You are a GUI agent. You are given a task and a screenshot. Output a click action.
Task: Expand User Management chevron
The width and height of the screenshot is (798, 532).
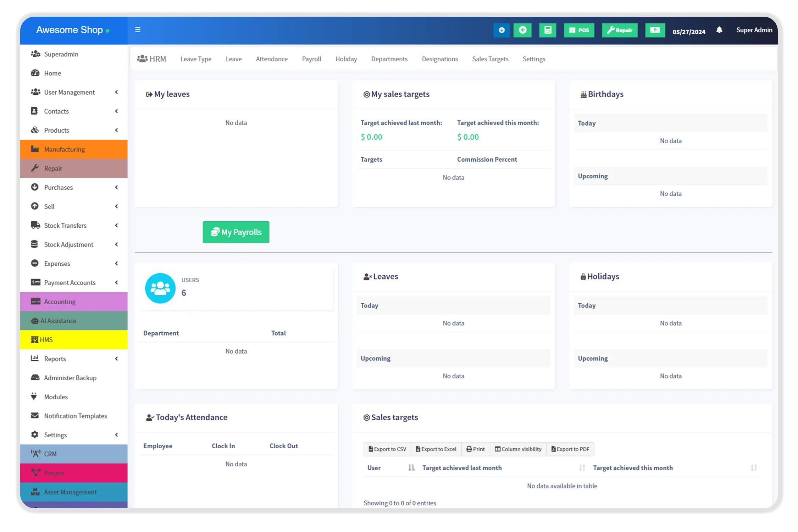tap(116, 92)
